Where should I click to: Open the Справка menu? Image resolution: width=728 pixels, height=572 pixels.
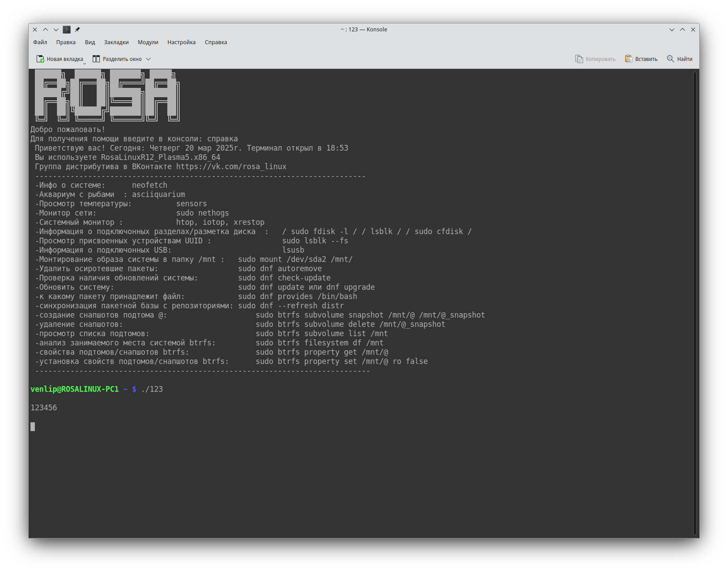216,42
